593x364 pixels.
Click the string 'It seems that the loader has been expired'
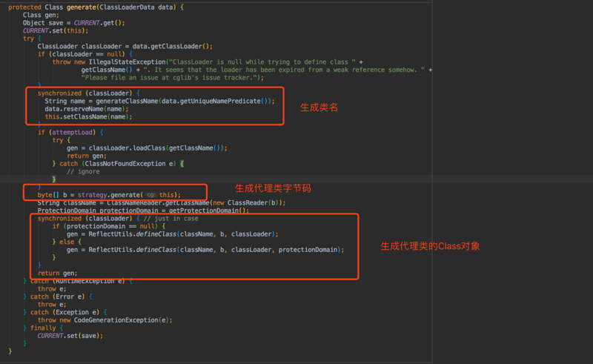click(229, 70)
